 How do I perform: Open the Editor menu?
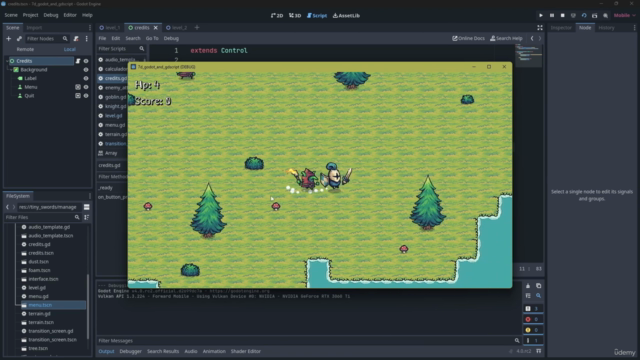(x=70, y=15)
